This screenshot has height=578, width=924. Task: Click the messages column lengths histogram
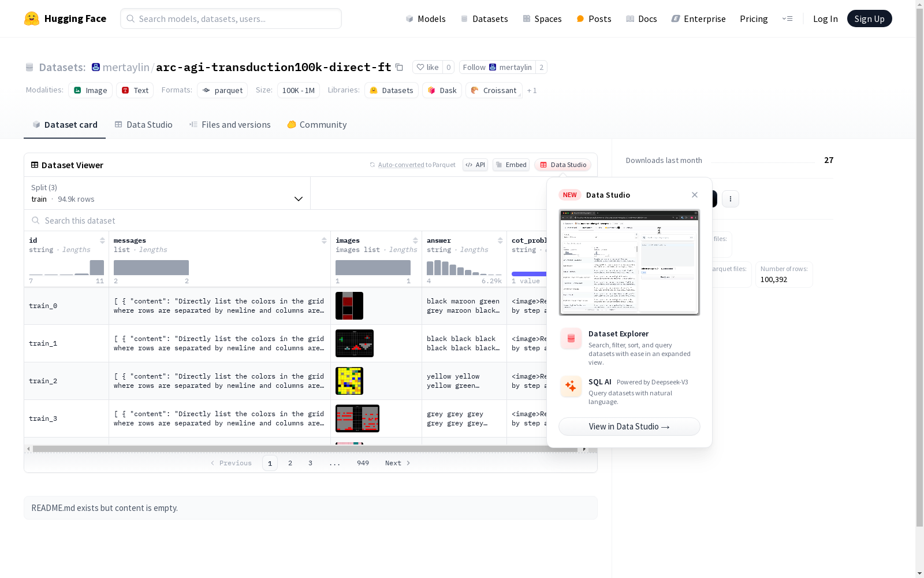coord(151,268)
